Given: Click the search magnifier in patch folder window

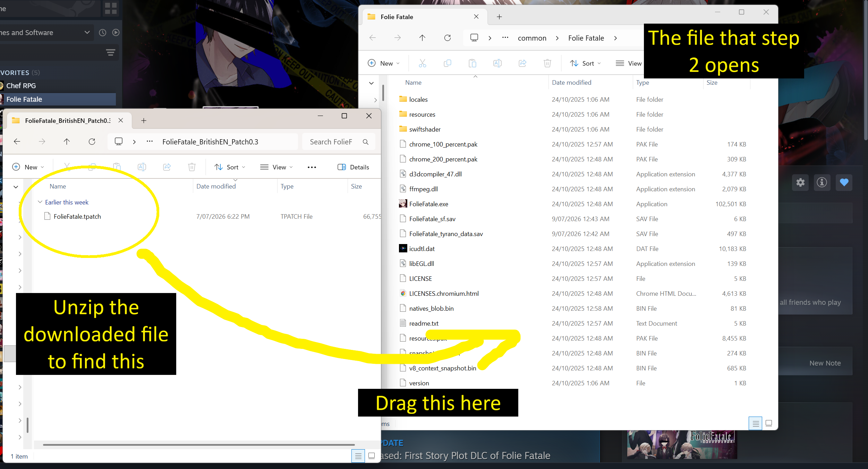Looking at the screenshot, I should click(x=366, y=142).
